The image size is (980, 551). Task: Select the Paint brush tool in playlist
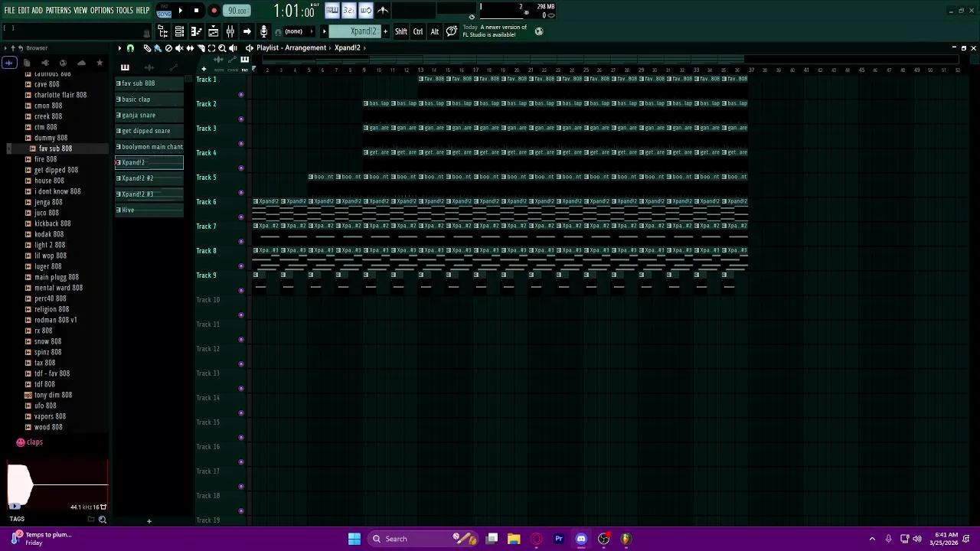tap(158, 47)
